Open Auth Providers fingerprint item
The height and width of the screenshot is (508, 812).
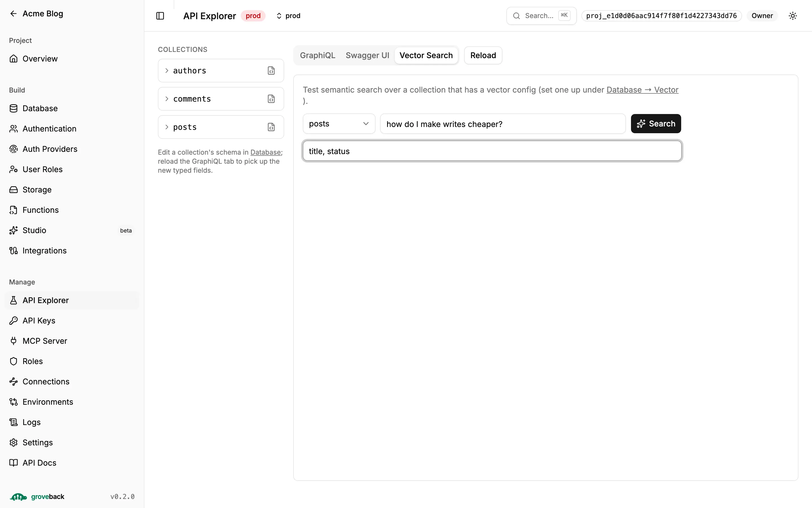coord(72,149)
